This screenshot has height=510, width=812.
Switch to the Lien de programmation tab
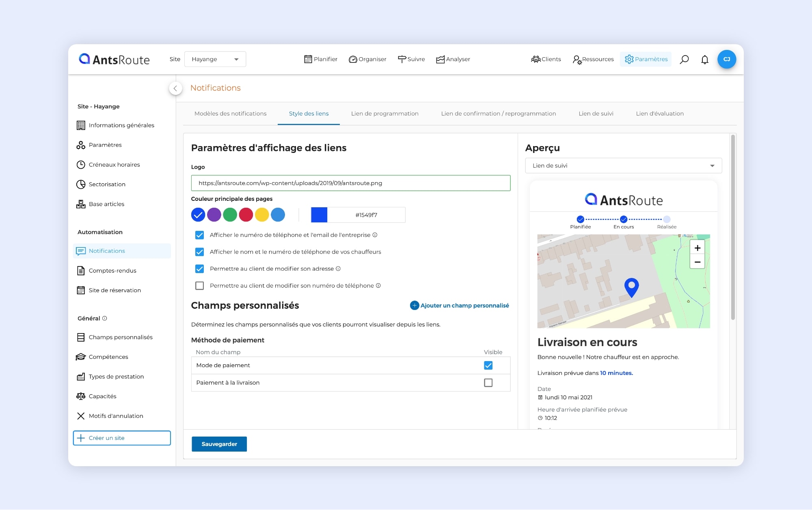(x=385, y=114)
